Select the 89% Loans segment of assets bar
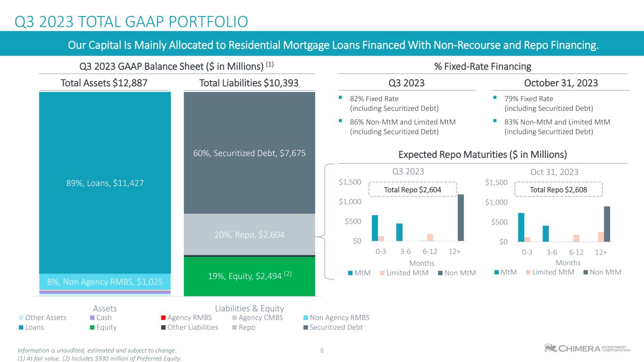Image resolution: width=644 pixels, height=362 pixels. 104,182
